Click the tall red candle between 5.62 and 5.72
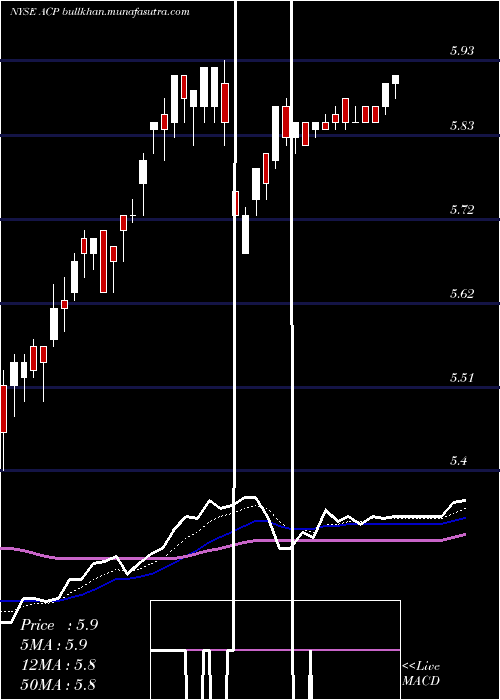500x700 pixels. tap(104, 262)
